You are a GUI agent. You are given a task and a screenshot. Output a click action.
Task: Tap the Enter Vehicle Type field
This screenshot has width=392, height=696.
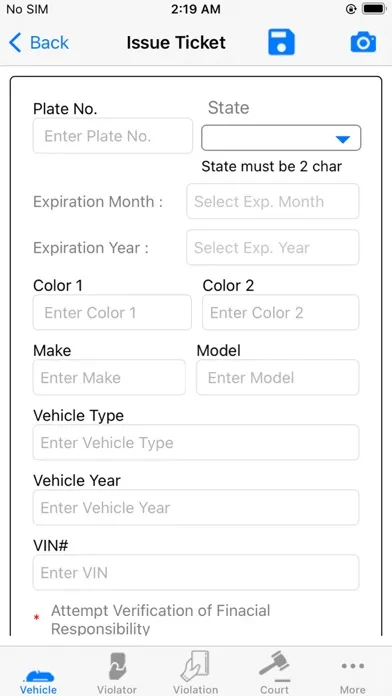[x=196, y=442]
